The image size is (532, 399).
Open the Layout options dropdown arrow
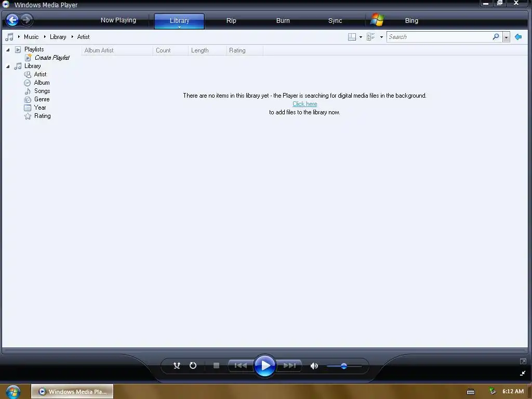[x=361, y=37]
